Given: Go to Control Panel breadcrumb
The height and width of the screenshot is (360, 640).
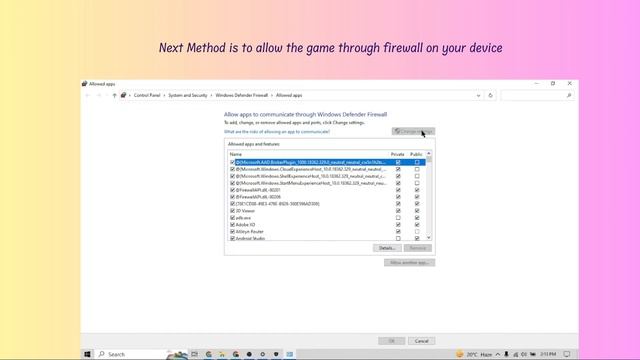Looking at the screenshot, I should click(147, 96).
